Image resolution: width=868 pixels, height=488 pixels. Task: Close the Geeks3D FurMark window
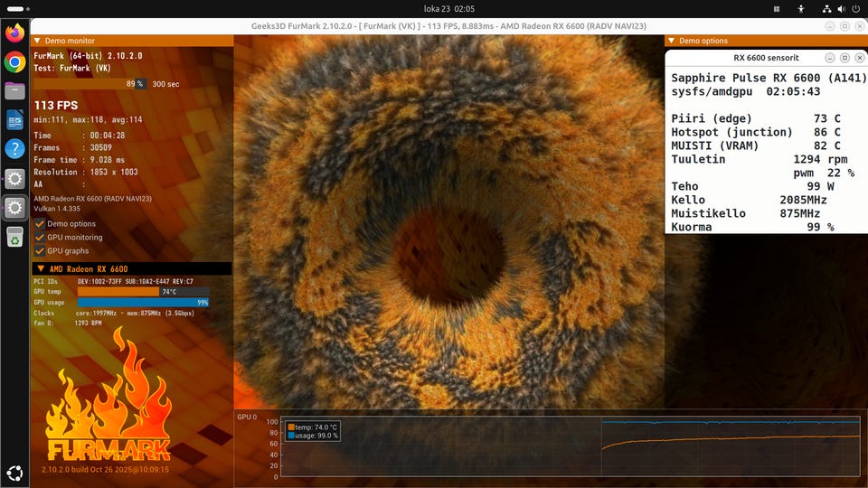point(860,26)
